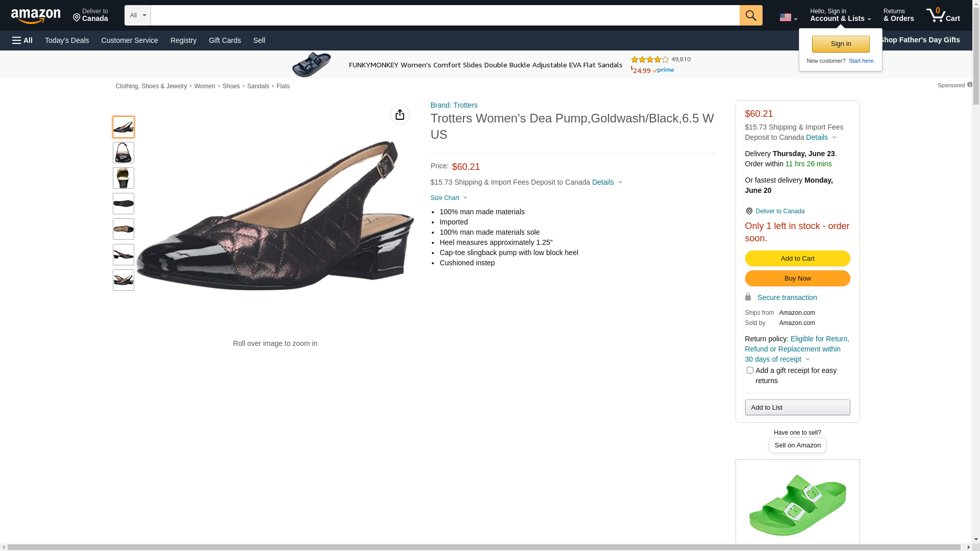Select the last shoe thumbnail image

(124, 280)
